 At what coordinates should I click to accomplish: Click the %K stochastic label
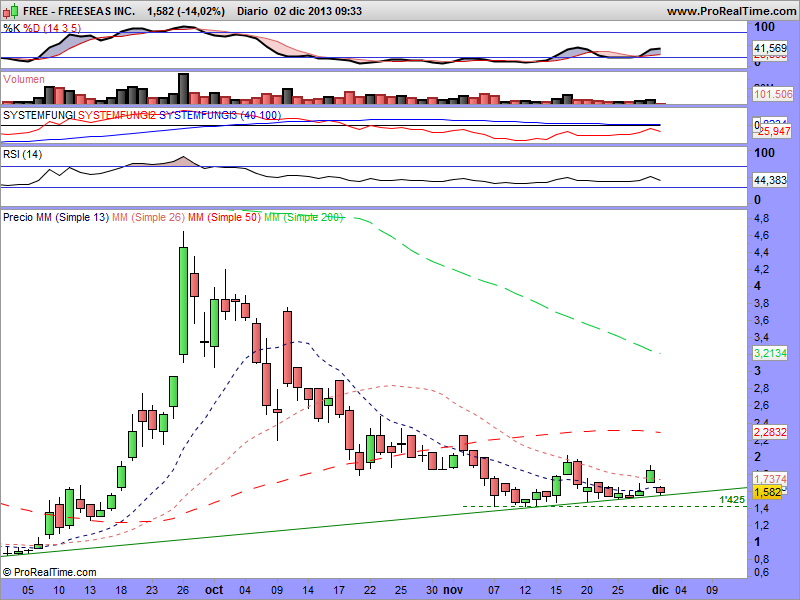click(11, 28)
